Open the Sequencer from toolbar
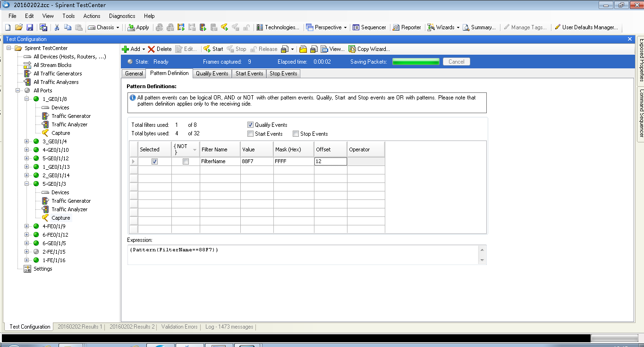644x347 pixels. [x=369, y=27]
